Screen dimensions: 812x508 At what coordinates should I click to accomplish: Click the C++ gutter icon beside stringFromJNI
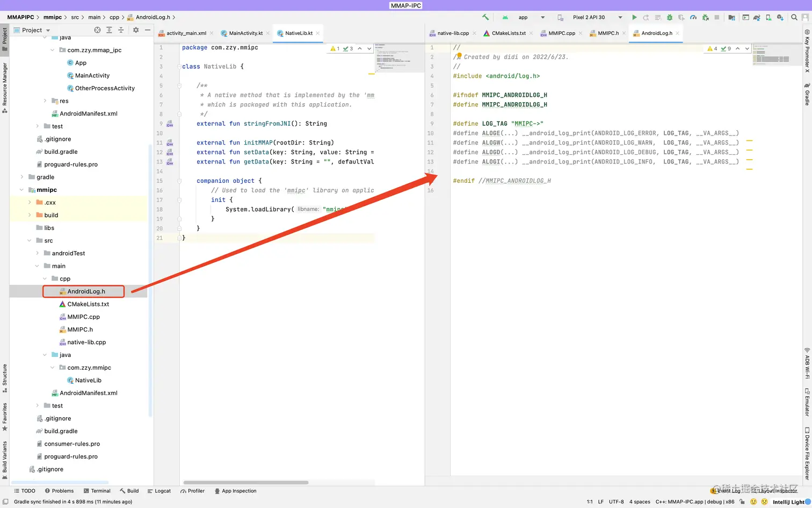[x=170, y=124]
